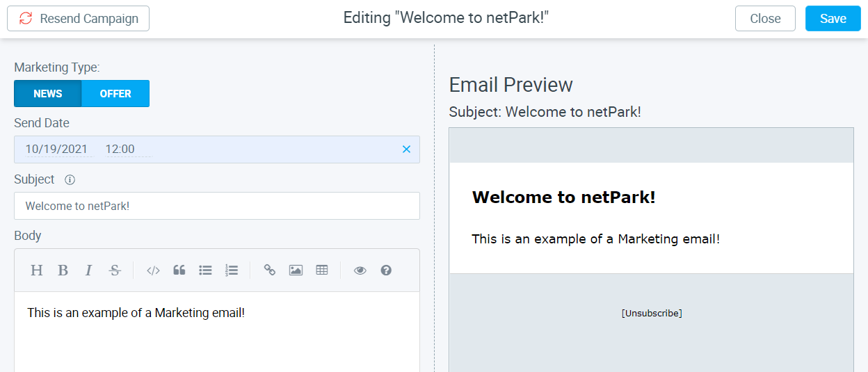Click the "Marketing Type:" label
The image size is (868, 372).
click(57, 67)
